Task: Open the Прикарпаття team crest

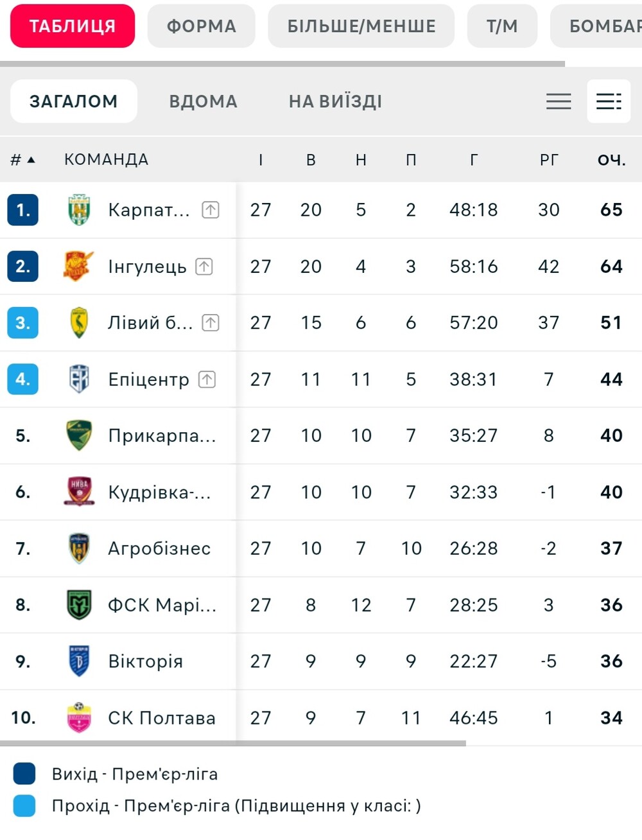Action: (79, 435)
